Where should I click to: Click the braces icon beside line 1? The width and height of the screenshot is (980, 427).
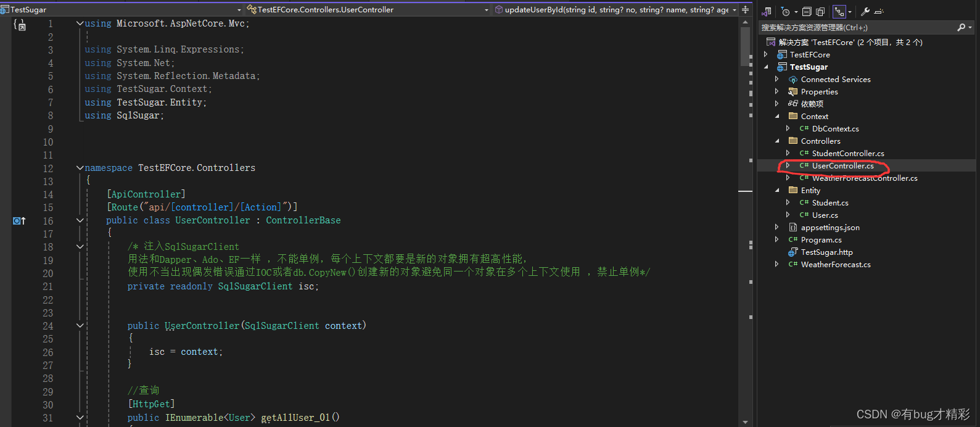(20, 25)
